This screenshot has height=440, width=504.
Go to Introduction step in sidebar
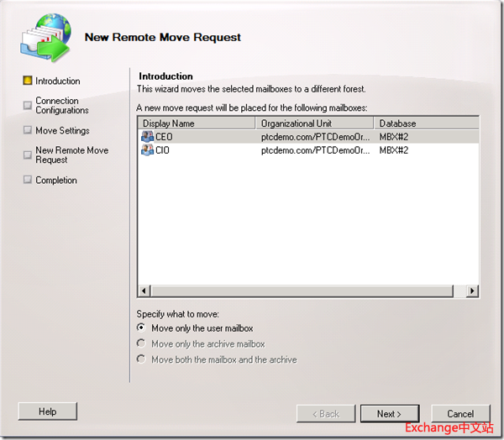click(58, 81)
